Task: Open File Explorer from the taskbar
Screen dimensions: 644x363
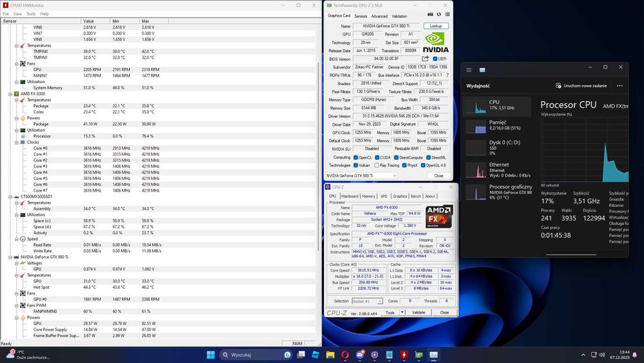Action: click(x=330, y=355)
